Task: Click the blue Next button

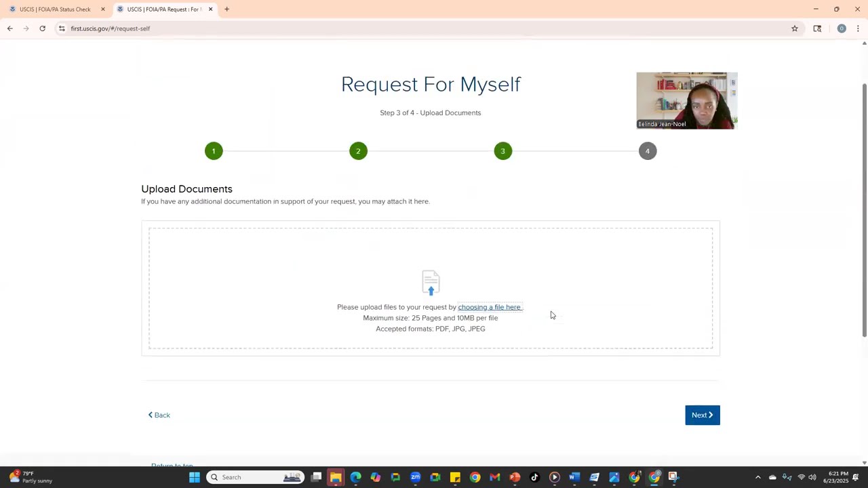Action: click(703, 415)
